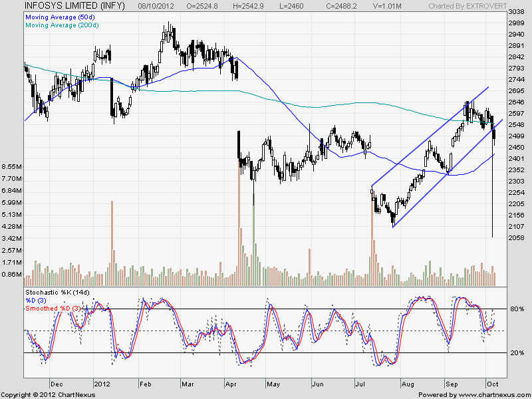Select the Dec month marker on time axis

(56, 384)
